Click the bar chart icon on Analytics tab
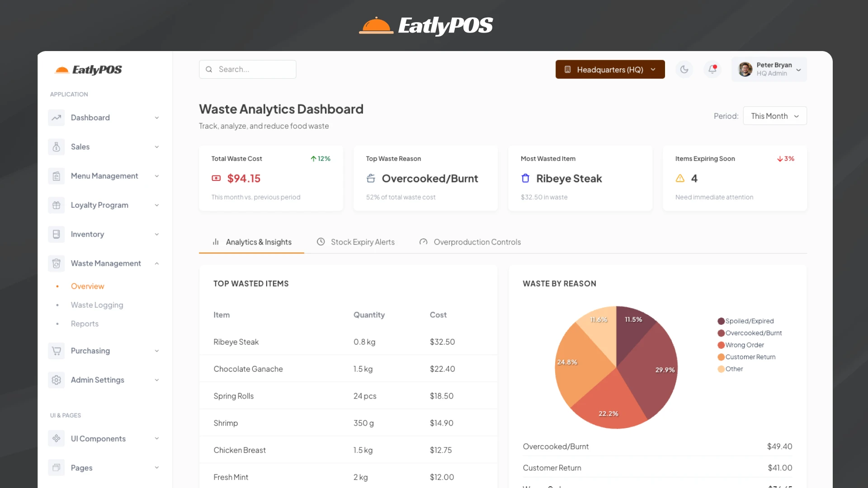Image resolution: width=868 pixels, height=488 pixels. (x=216, y=242)
